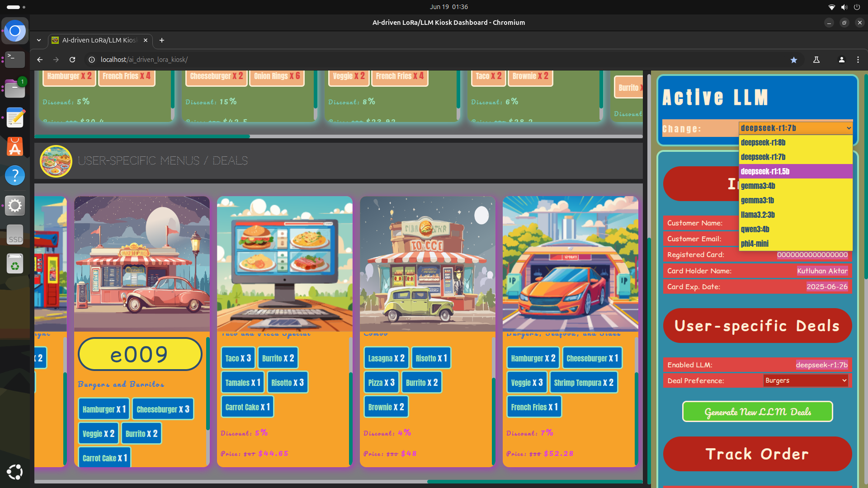Open a new browser tab

162,40
